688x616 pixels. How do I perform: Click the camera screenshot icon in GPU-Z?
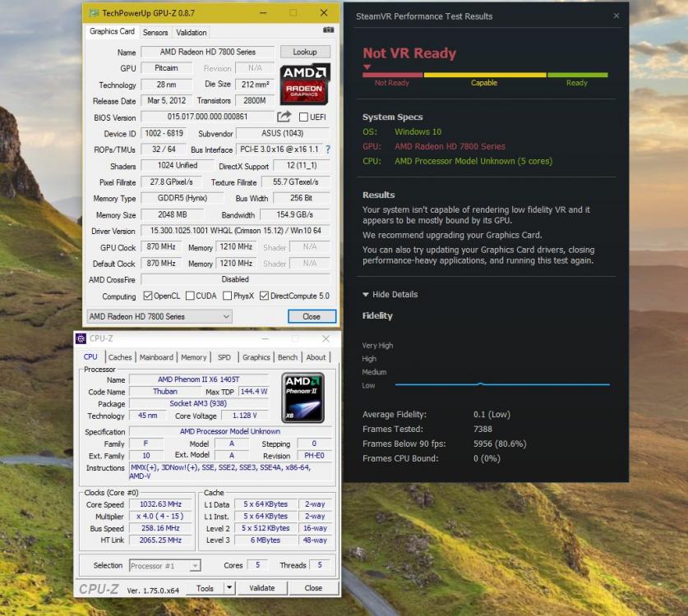point(329,31)
